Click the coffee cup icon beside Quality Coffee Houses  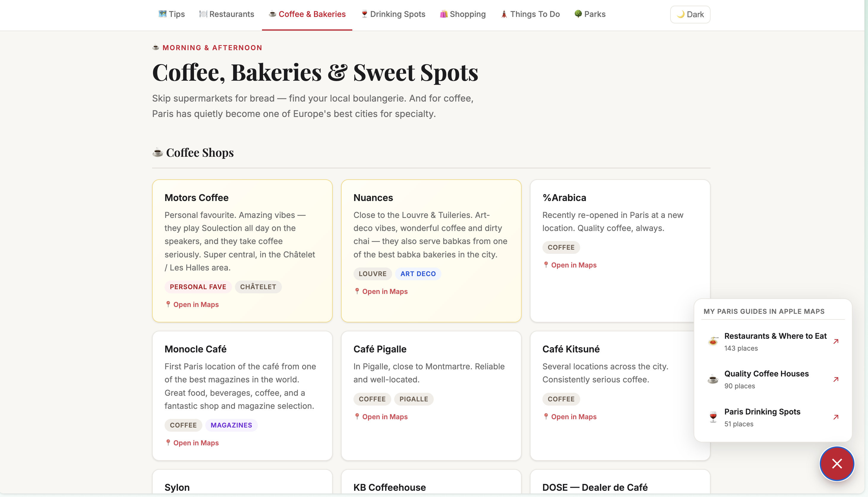(x=713, y=379)
